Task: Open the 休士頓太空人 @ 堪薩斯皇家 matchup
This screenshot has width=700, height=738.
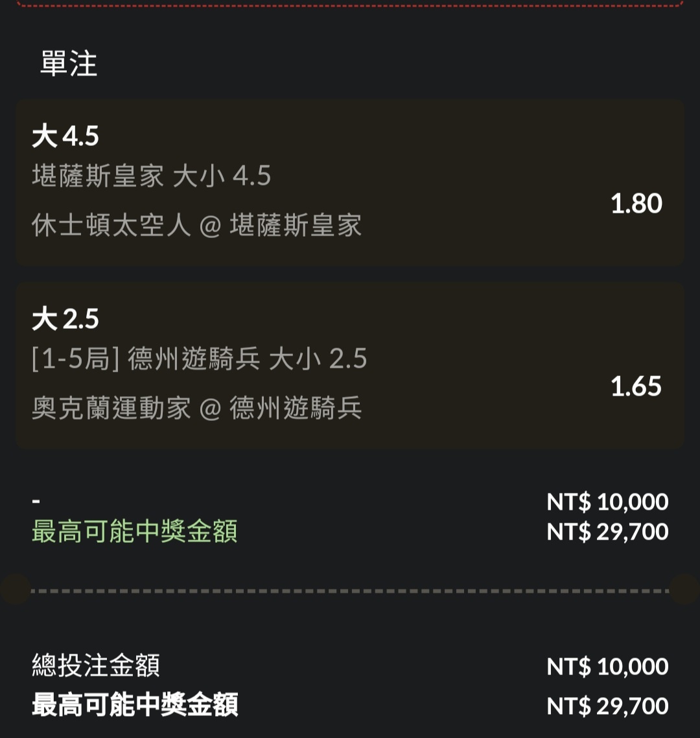Action: 196,226
